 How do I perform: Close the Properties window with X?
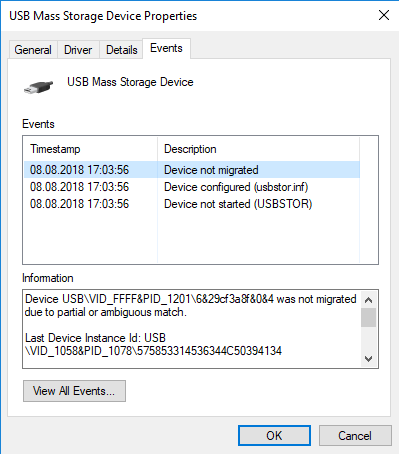(384, 15)
